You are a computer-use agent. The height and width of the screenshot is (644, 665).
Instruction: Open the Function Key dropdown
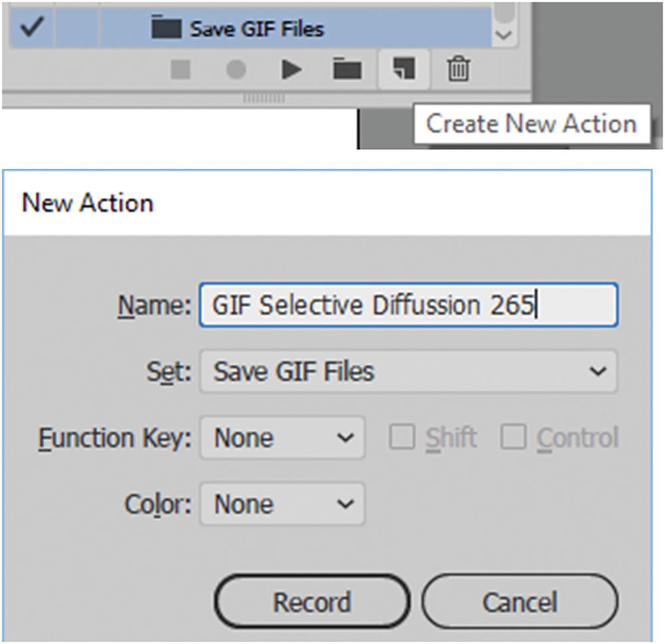[x=283, y=437]
